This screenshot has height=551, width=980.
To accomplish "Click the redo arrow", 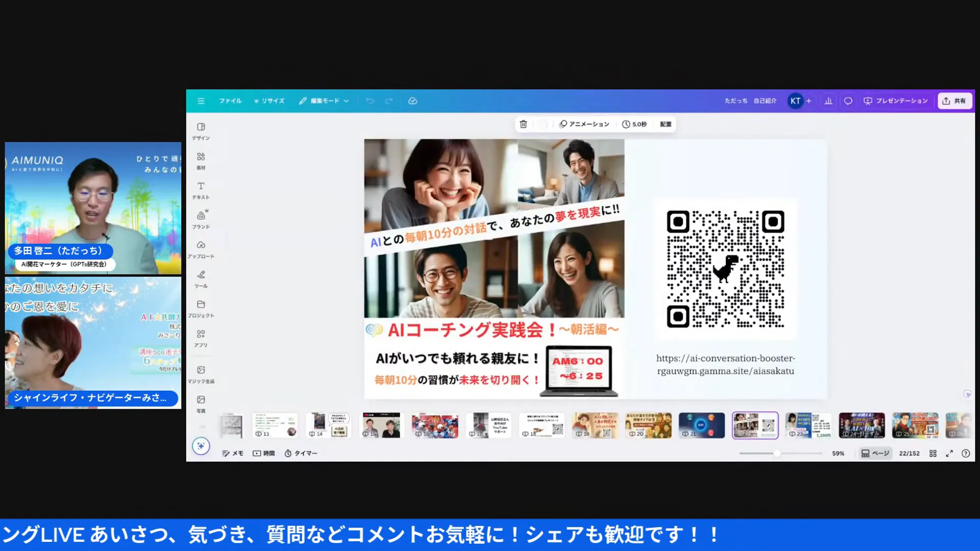I will tap(389, 101).
